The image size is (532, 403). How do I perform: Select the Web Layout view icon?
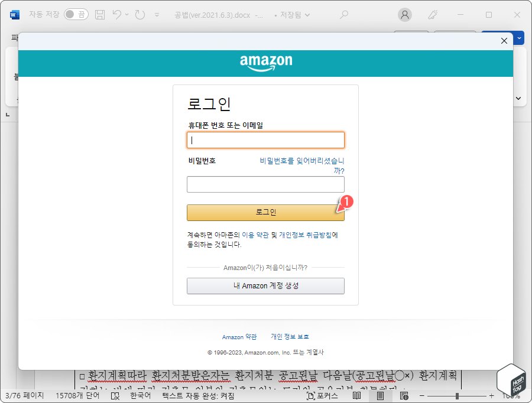[404, 394]
